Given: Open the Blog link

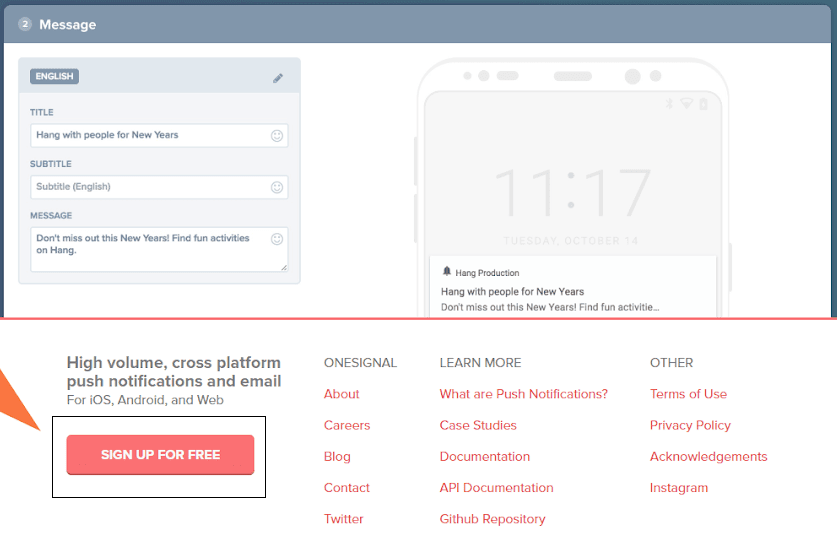Looking at the screenshot, I should pyautogui.click(x=337, y=456).
